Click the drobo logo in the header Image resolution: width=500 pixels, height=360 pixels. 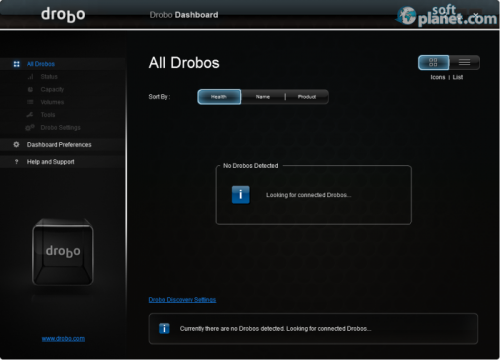[x=63, y=15]
